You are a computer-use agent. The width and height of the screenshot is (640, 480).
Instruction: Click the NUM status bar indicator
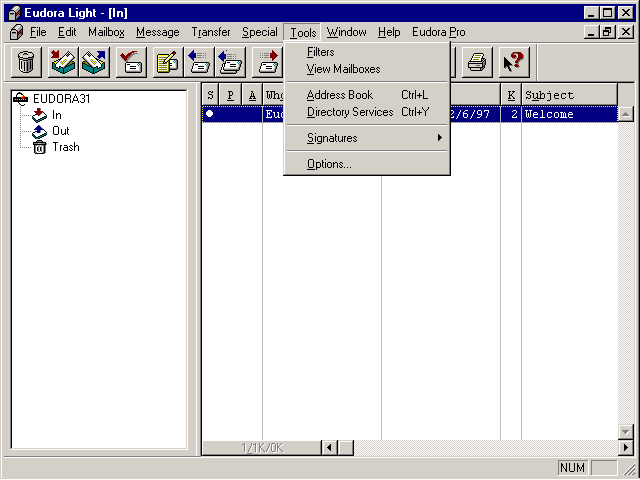(x=572, y=468)
